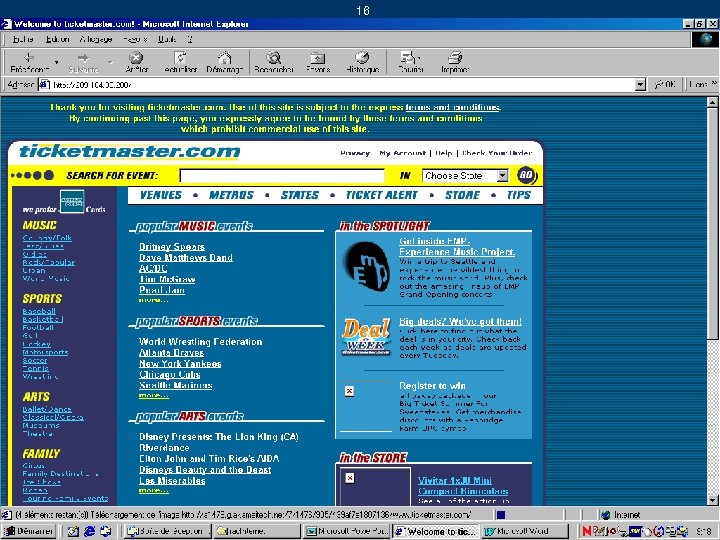This screenshot has height=540, width=720.
Task: Open the Favoris toolbar icon
Action: (318, 58)
